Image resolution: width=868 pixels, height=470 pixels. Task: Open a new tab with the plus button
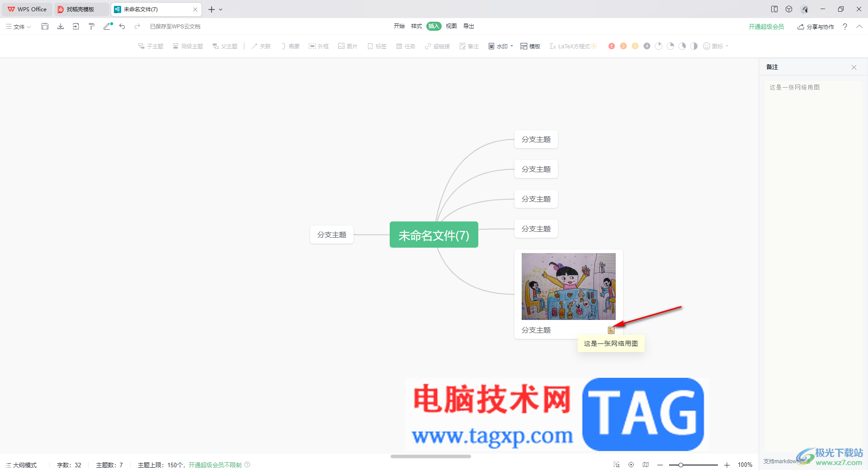coord(211,9)
